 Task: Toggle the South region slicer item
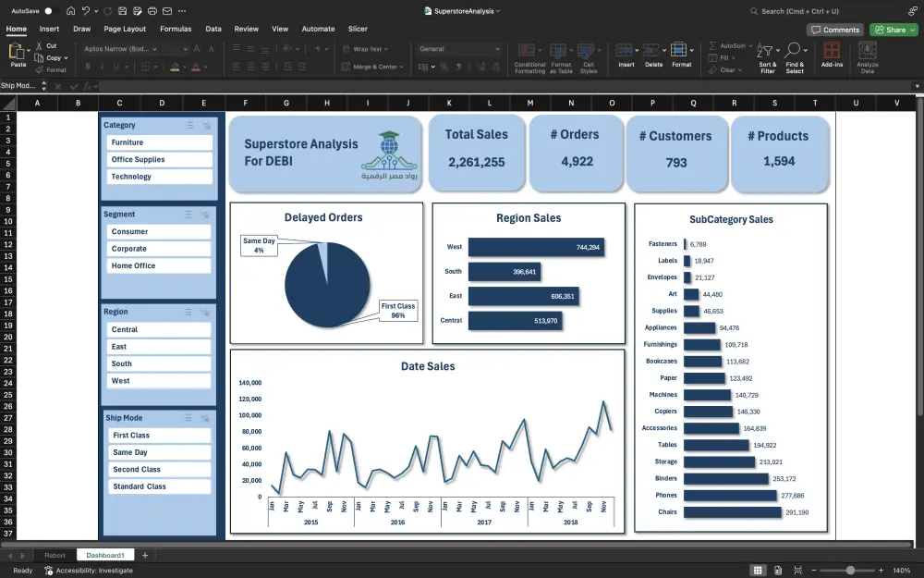coord(159,363)
